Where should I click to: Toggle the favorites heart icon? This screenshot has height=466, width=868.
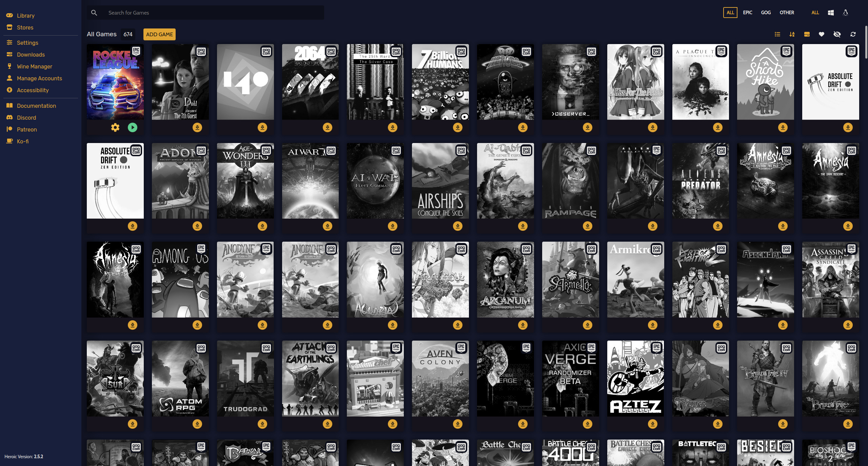pos(822,35)
